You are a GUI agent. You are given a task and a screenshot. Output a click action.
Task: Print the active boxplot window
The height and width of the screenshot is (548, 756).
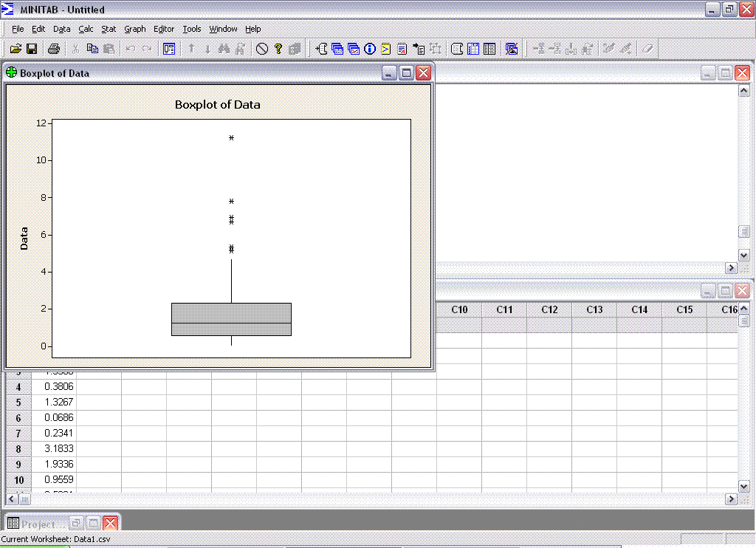[54, 48]
